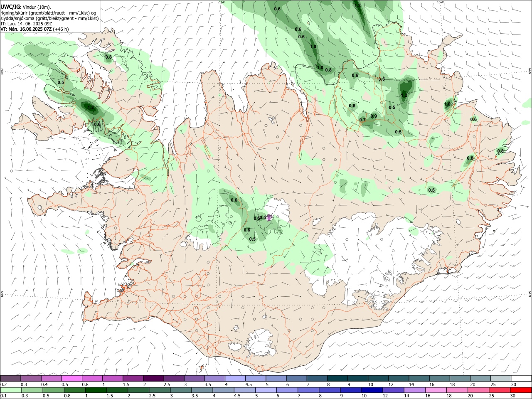This screenshot has width=532, height=399.
Task: Click the purple station marker near the 0.5 label
Action: coord(269,217)
